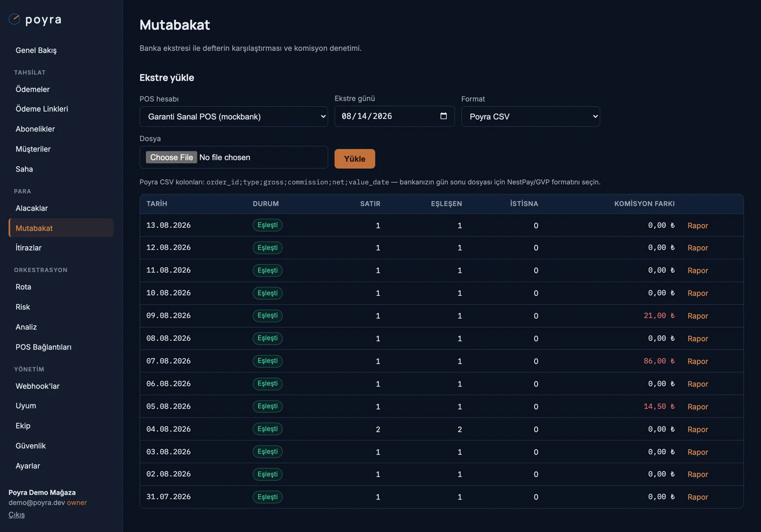Image resolution: width=761 pixels, height=532 pixels.
Task: View Rapor for 07.08.2026
Action: 698,361
